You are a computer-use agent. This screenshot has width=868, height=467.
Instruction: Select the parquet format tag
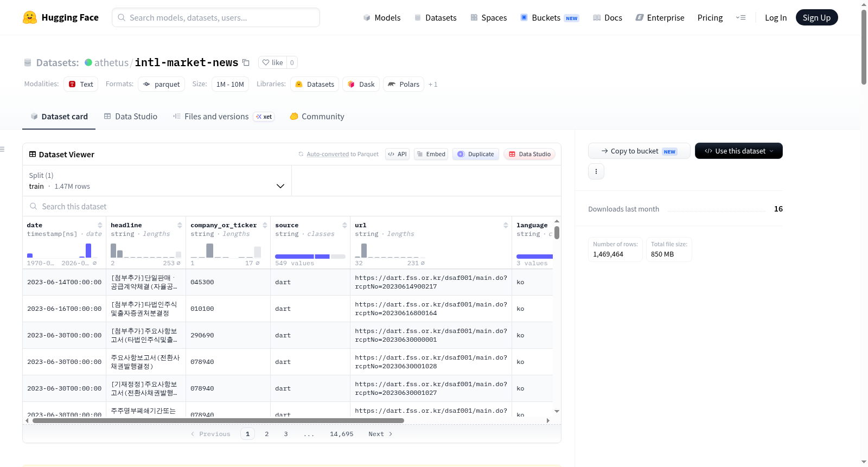pyautogui.click(x=162, y=84)
